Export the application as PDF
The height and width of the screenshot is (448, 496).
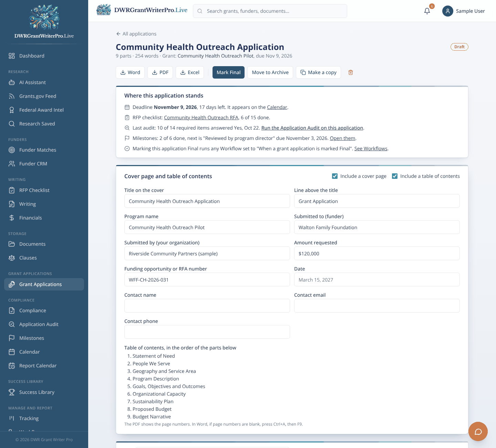click(x=160, y=72)
